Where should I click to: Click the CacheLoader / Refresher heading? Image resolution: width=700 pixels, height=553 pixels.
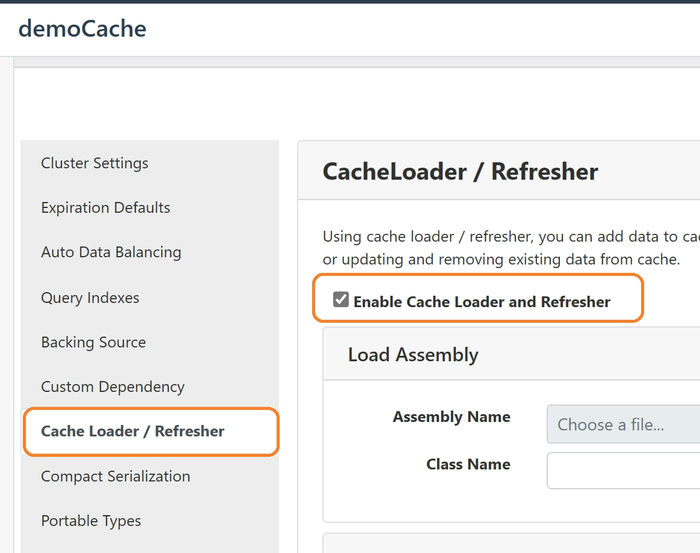460,172
